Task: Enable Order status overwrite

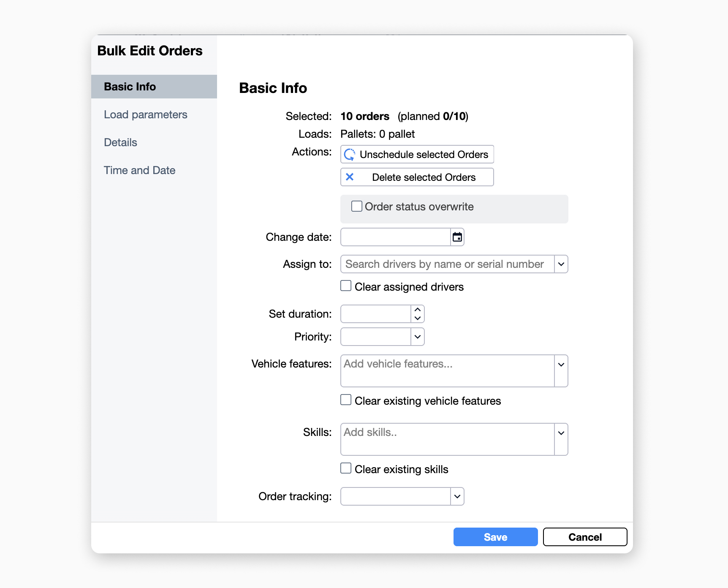Action: click(x=356, y=206)
